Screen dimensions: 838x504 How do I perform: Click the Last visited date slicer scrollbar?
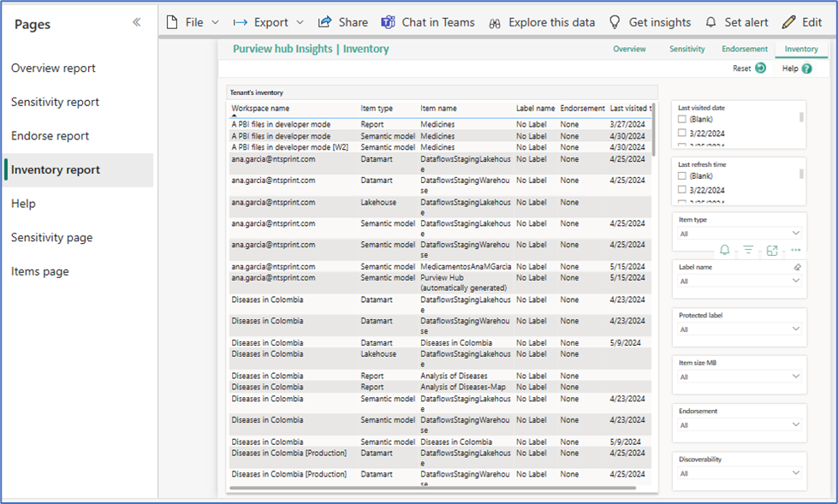[x=801, y=116]
